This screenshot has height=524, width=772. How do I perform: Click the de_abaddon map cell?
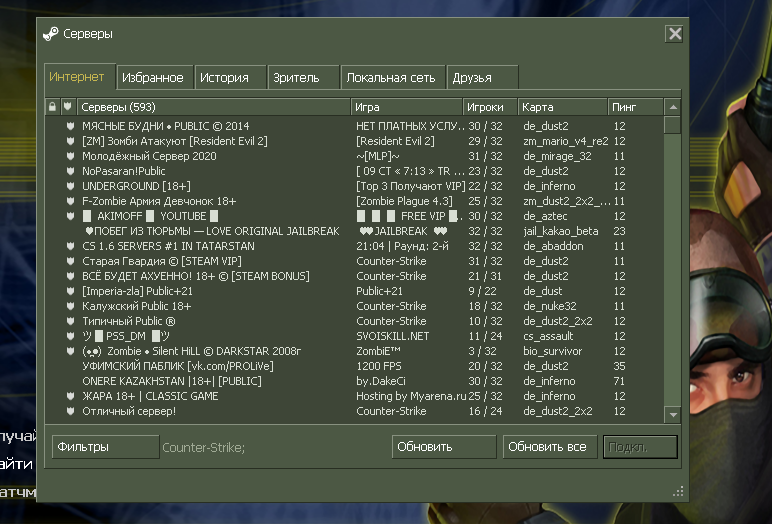point(553,246)
